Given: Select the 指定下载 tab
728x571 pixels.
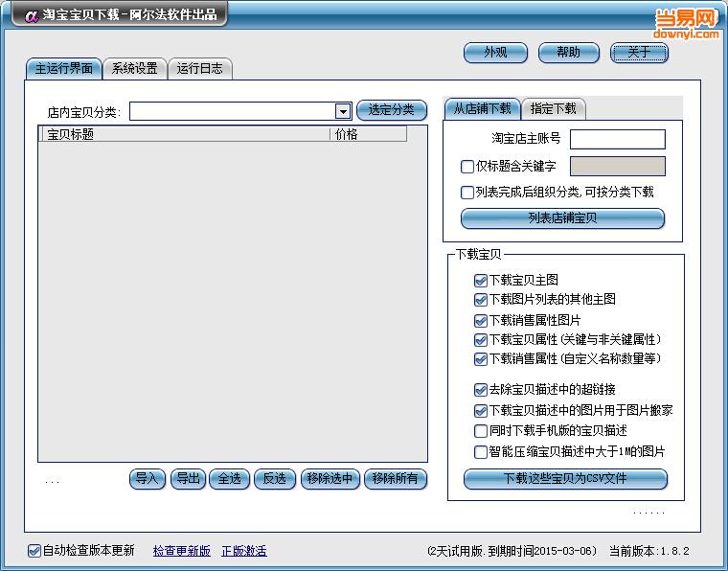Looking at the screenshot, I should (554, 108).
